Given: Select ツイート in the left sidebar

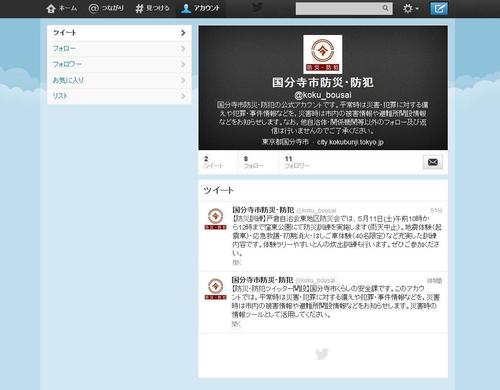Looking at the screenshot, I should tap(119, 33).
